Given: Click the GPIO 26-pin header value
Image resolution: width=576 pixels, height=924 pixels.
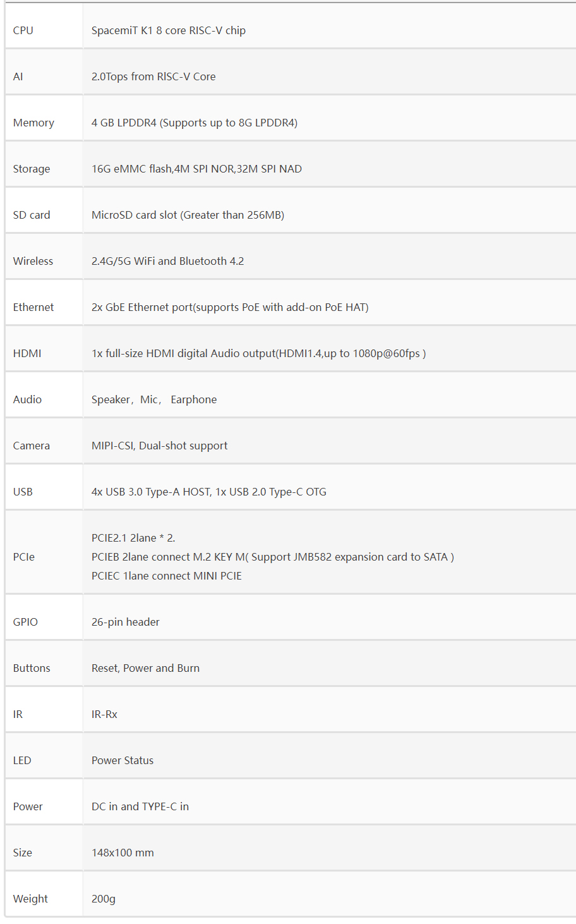Looking at the screenshot, I should 125,622.
